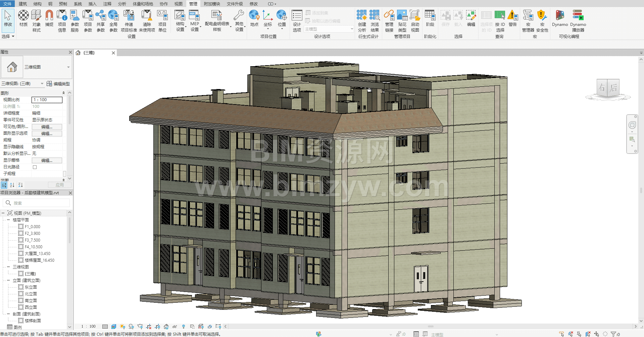Click the 可见性/图形 编辑 button
Screen dimensions: 644x337
point(47,127)
